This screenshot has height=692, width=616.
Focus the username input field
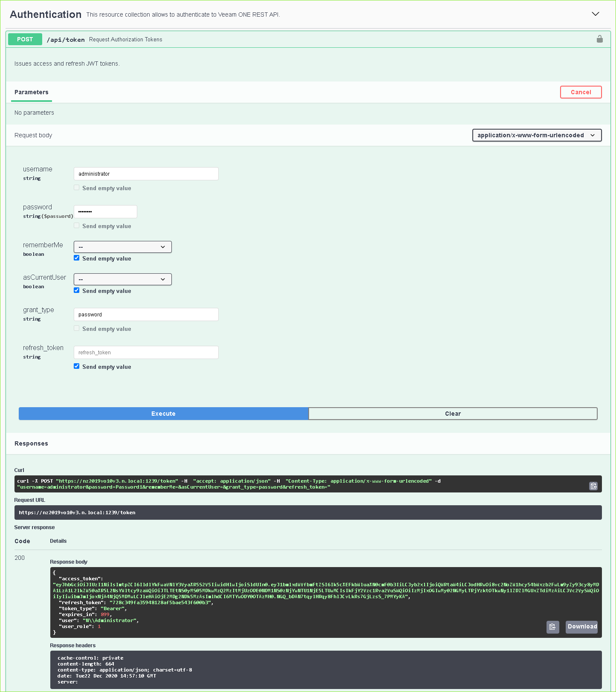click(146, 174)
